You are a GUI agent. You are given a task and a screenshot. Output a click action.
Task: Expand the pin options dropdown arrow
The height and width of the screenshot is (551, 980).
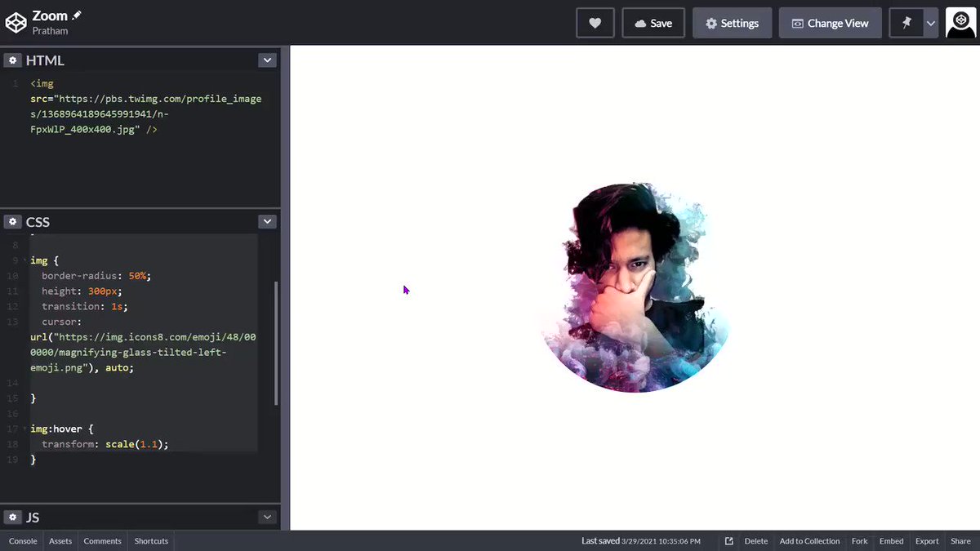[931, 23]
